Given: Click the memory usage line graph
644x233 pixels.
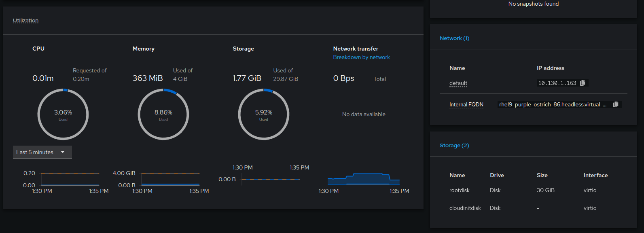Looking at the screenshot, I should pyautogui.click(x=170, y=179).
